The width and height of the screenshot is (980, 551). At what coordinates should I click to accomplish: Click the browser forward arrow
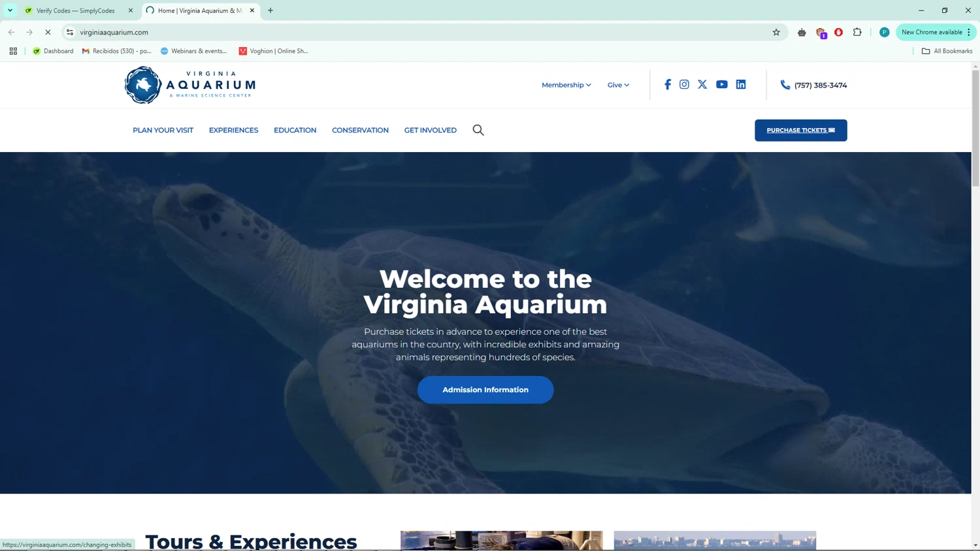pos(29,32)
